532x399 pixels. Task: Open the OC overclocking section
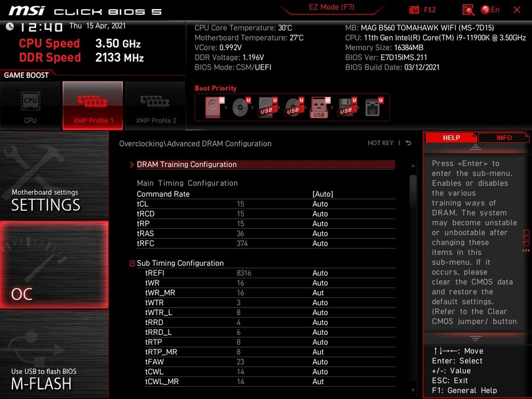[x=54, y=264]
